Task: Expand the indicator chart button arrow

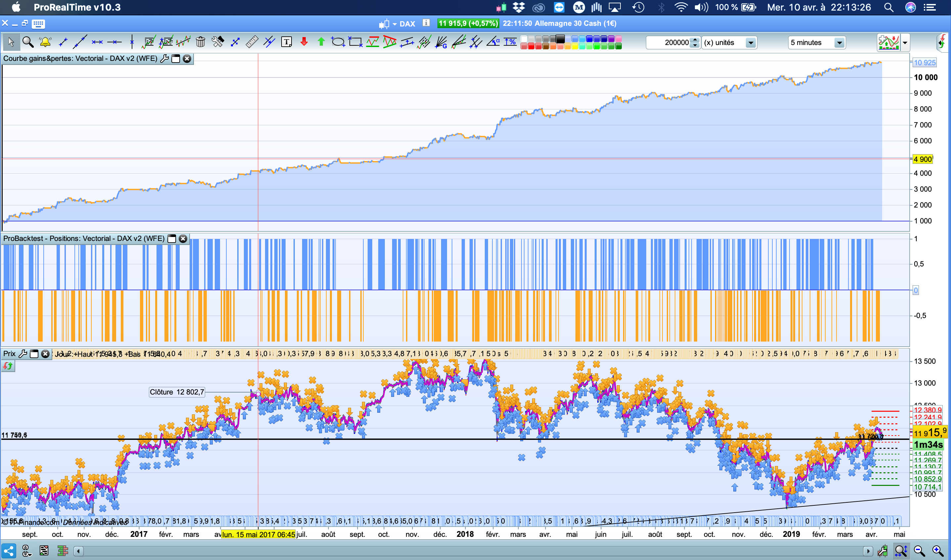Action: pyautogui.click(x=905, y=43)
